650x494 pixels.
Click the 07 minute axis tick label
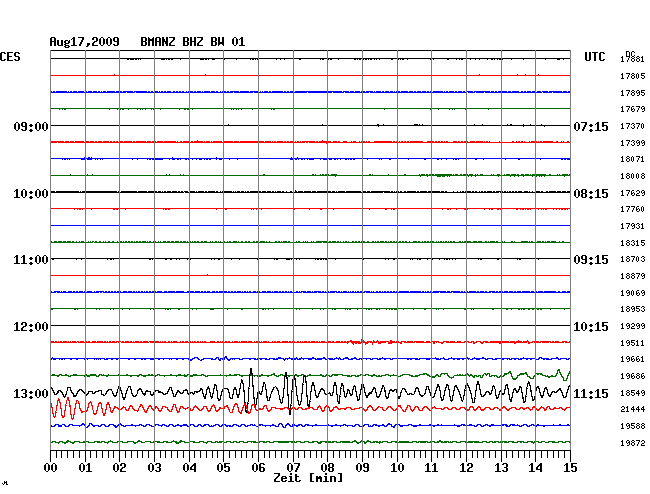[293, 468]
